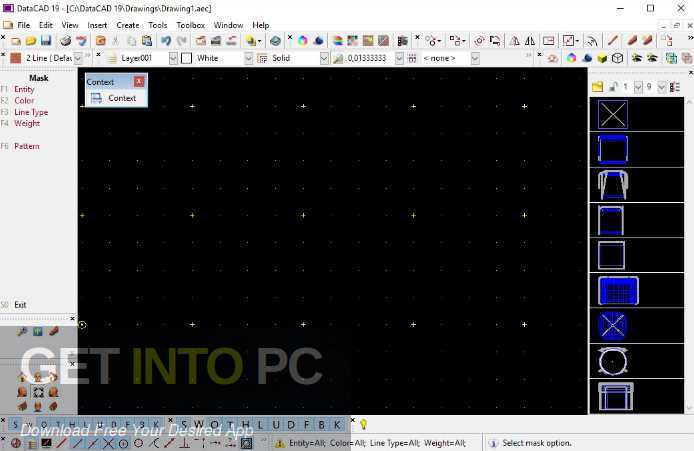
Task: Click the Undo arrow icon
Action: pyautogui.click(x=166, y=41)
